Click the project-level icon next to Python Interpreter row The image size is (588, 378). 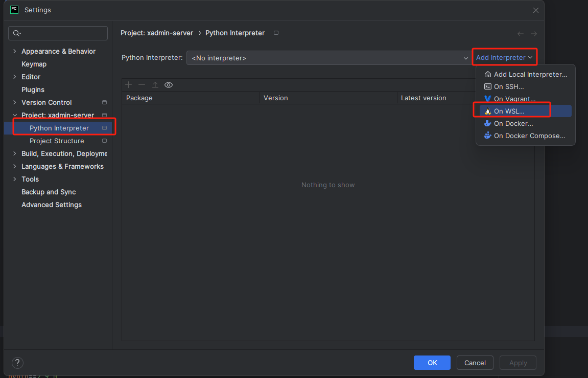(105, 128)
